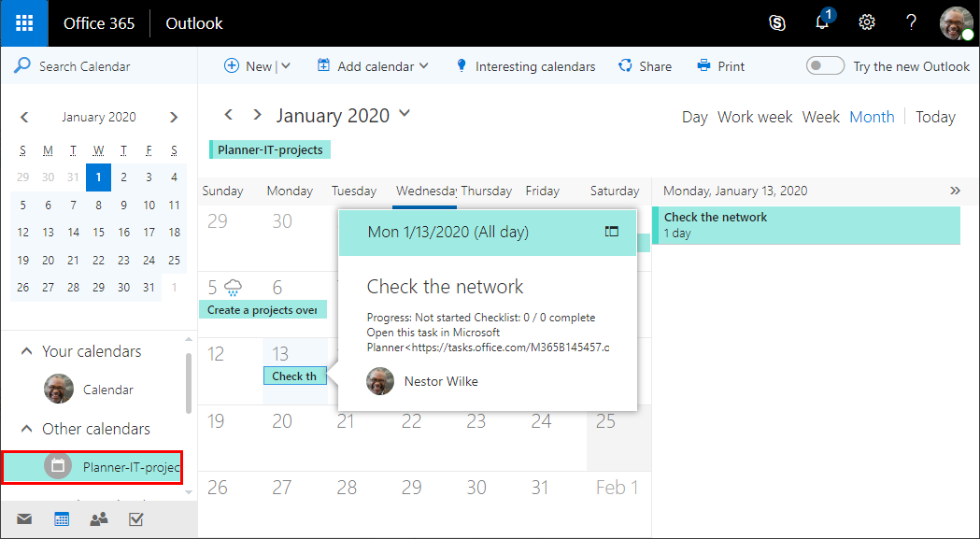
Task: Open the Office 365 app launcher
Action: point(24,23)
